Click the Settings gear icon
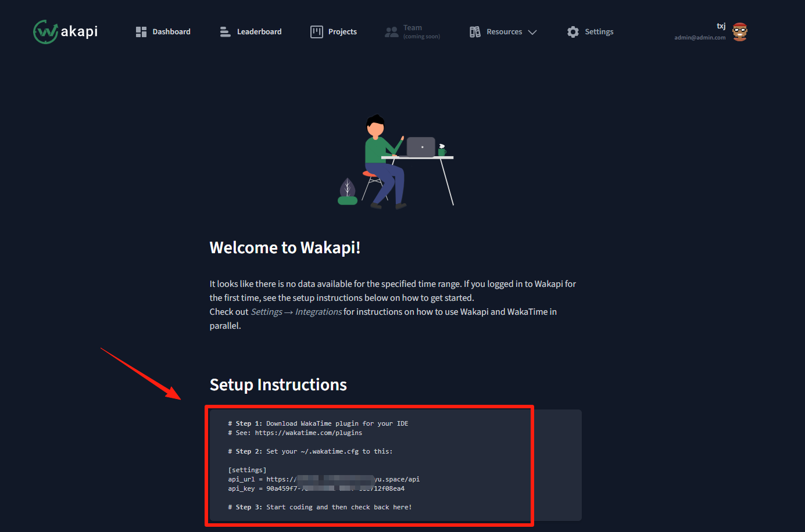The height and width of the screenshot is (532, 805). (x=573, y=32)
